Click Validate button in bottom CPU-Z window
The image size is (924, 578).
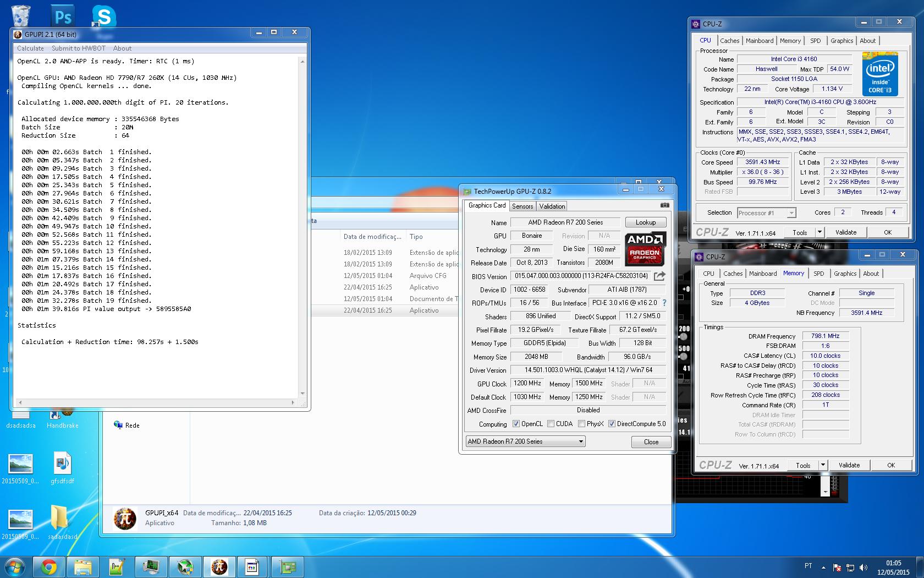[x=849, y=465]
